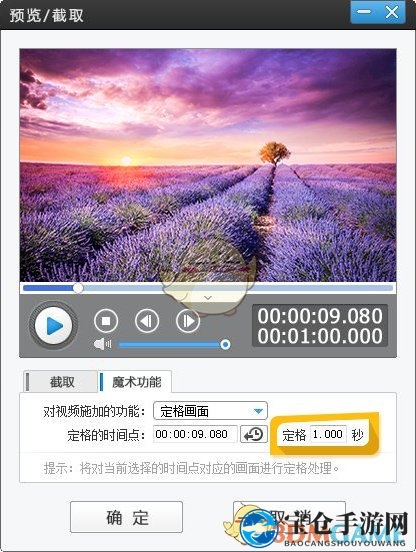Click the 定格的时间点 time input field
The height and width of the screenshot is (552, 416).
point(195,434)
